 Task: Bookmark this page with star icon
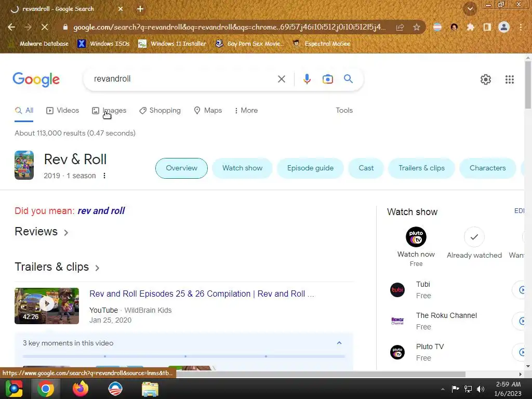(417, 27)
